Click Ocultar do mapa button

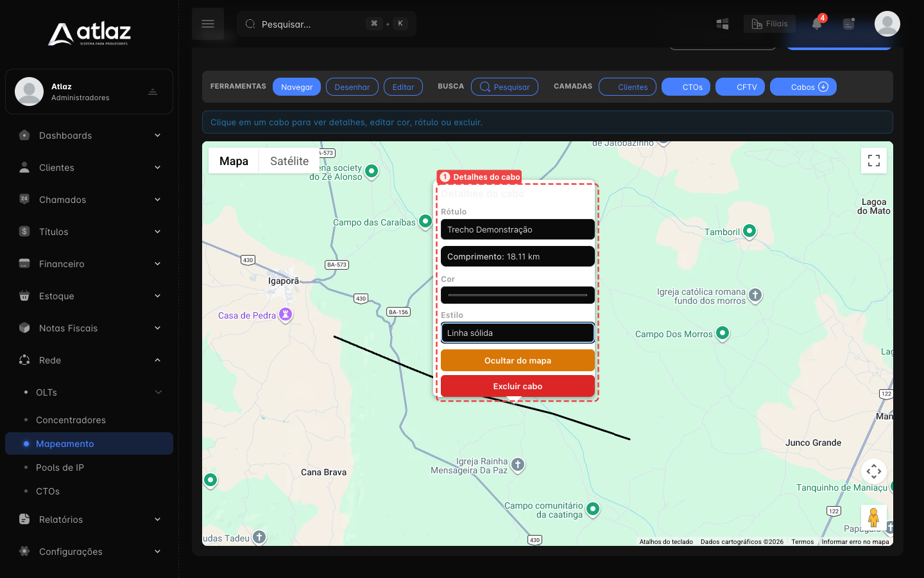pyautogui.click(x=518, y=360)
